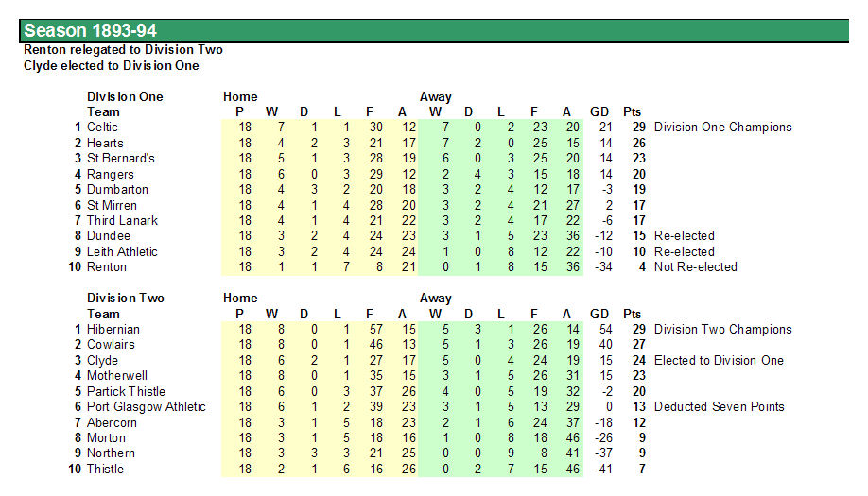The image size is (868, 496).
Task: Select the Celtic team name
Action: 102,128
